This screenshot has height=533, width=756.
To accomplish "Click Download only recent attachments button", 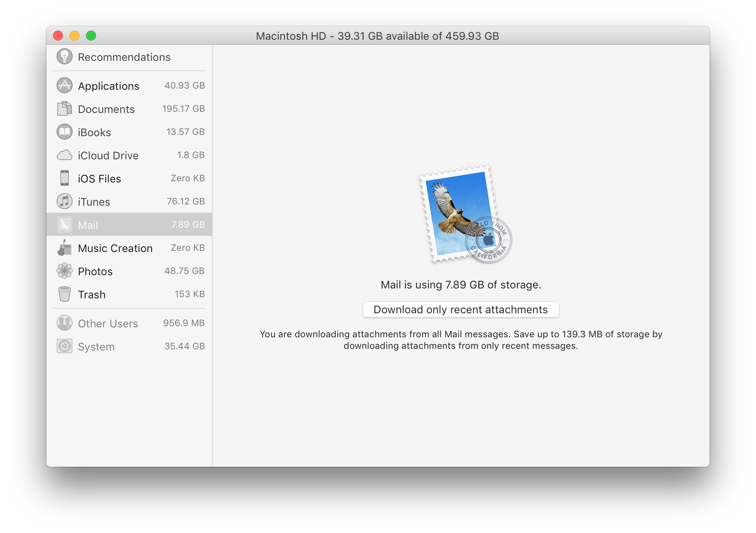I will pos(461,310).
